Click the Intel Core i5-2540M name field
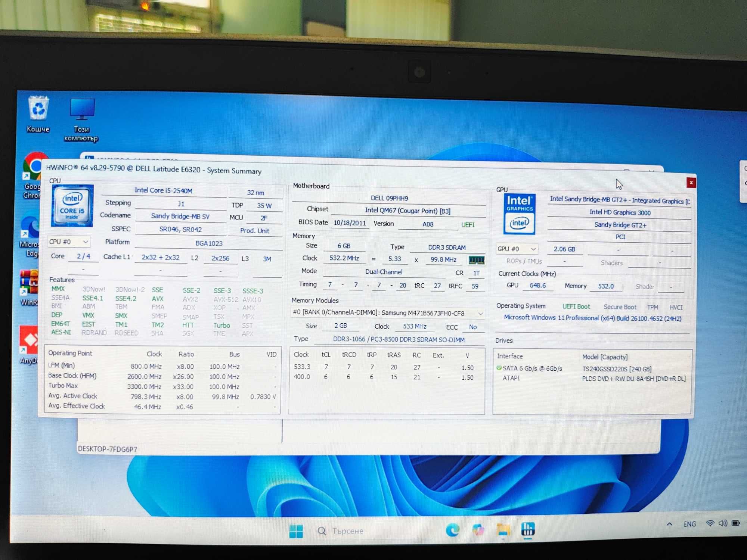This screenshot has width=747, height=560. coord(164,190)
